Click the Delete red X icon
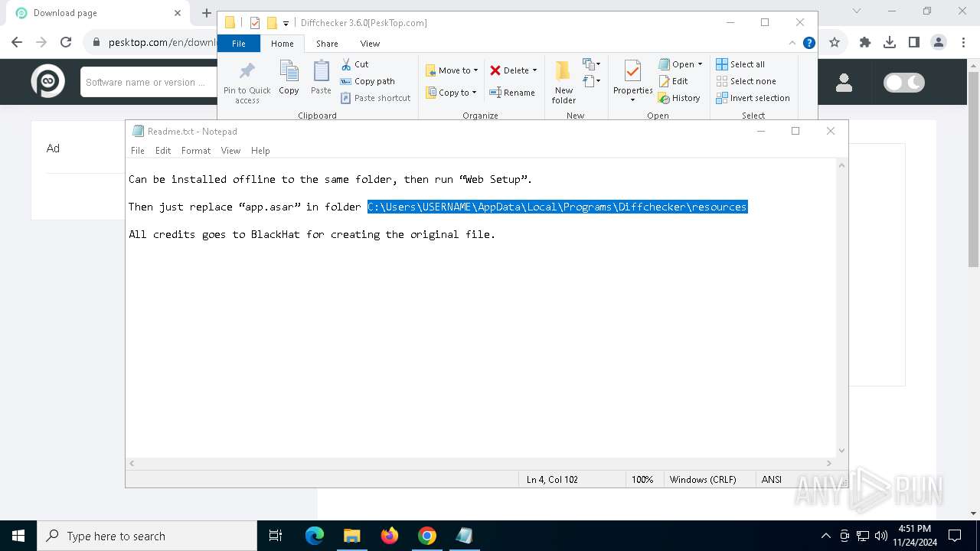 495,70
